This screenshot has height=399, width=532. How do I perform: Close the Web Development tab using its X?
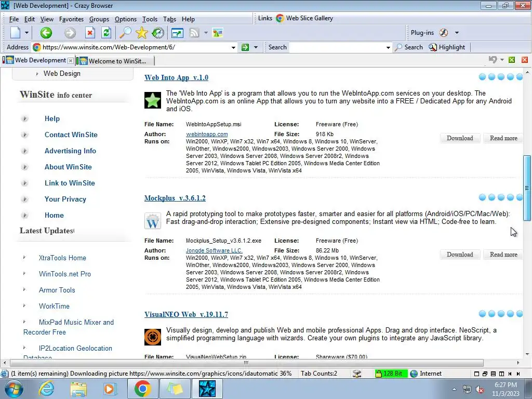click(x=70, y=61)
